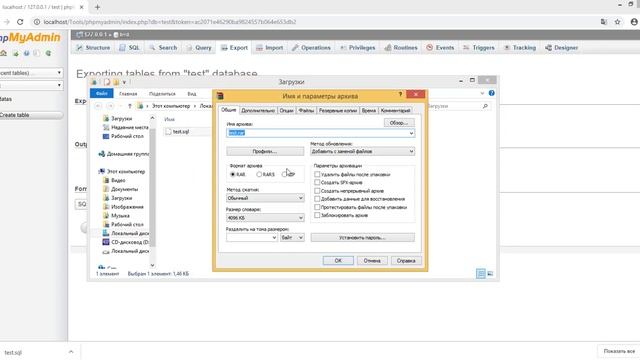Screen dimensions: 640x360
Task: Click the log out icon beside home icon
Action: click(x=16, y=53)
